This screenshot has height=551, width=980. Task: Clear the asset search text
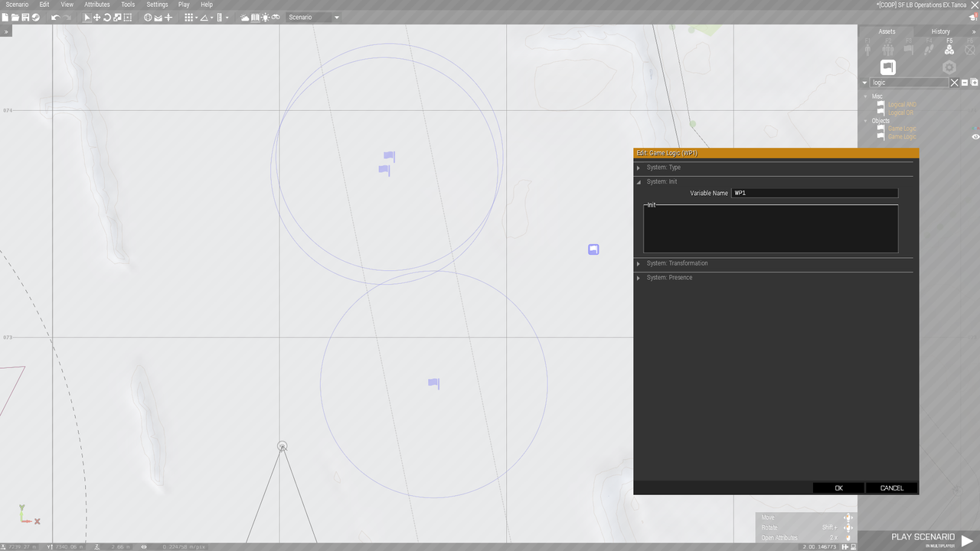pyautogui.click(x=954, y=83)
